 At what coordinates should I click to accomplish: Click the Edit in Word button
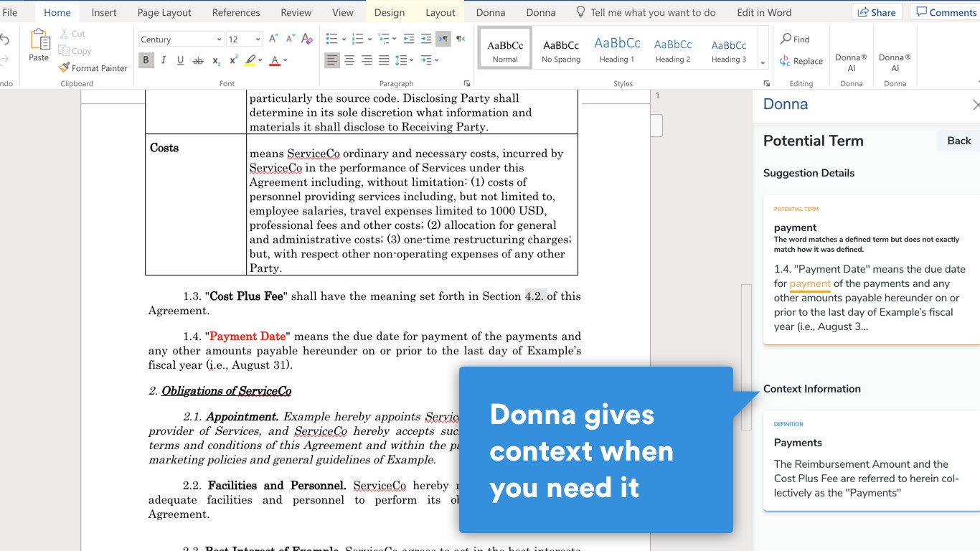coord(764,12)
